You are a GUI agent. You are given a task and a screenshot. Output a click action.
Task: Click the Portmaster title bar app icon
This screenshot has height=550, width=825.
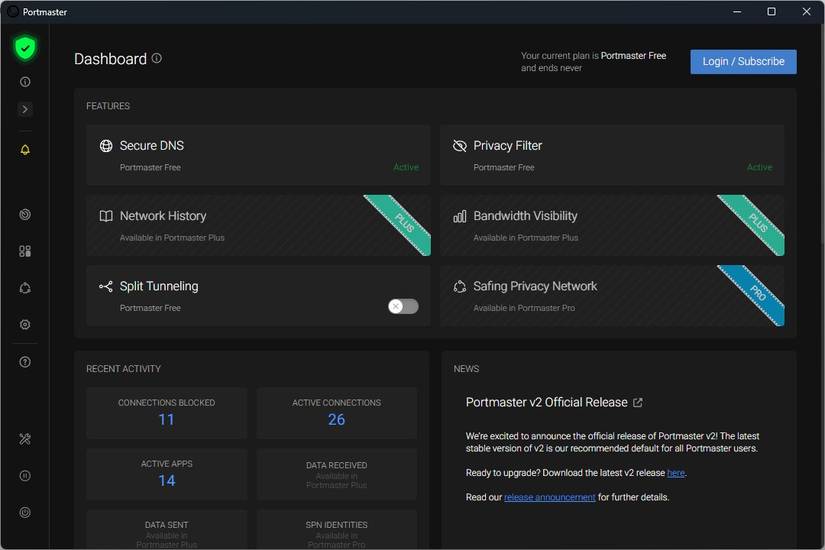pos(13,12)
